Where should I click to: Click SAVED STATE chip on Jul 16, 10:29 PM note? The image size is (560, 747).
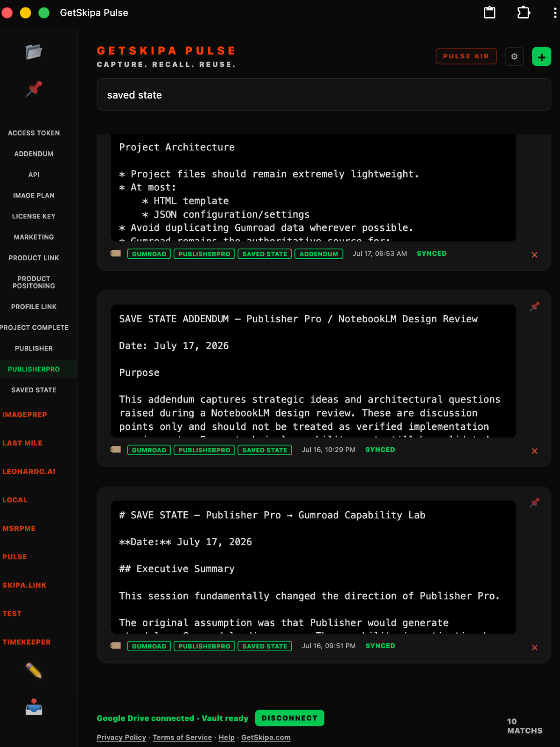click(265, 450)
